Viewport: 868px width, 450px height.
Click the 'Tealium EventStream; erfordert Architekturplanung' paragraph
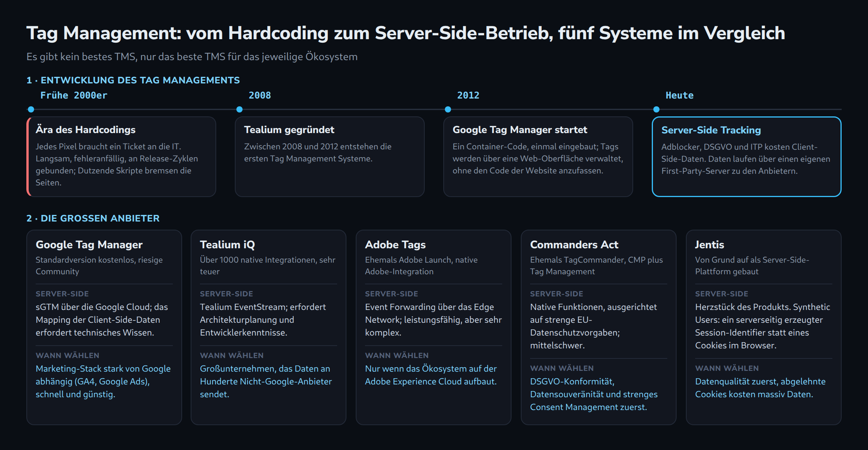[x=263, y=320]
